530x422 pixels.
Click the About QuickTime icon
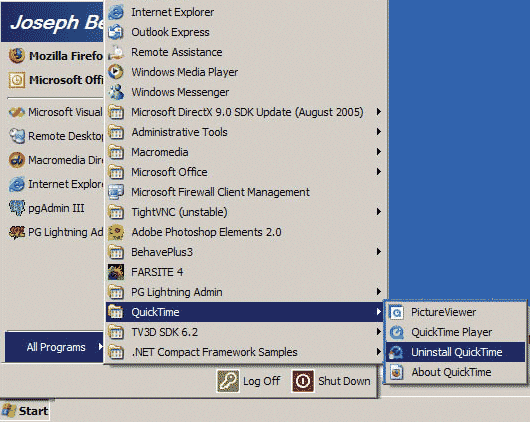click(x=396, y=372)
